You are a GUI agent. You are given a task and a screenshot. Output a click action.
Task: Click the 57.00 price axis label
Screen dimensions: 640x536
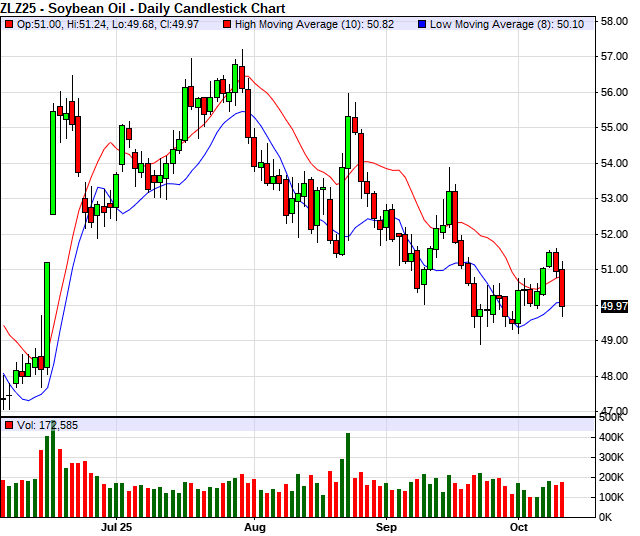click(614, 56)
